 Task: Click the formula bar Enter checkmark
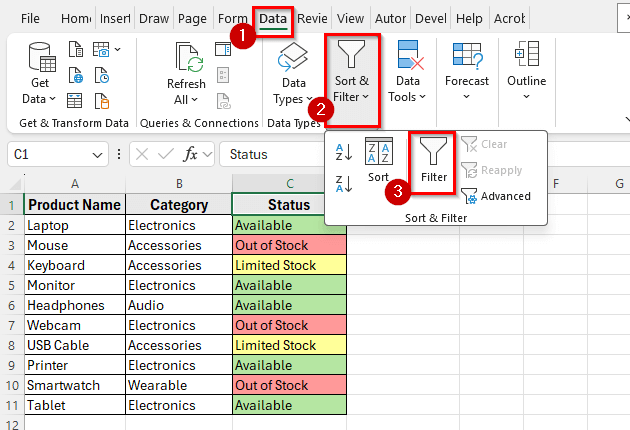click(x=166, y=154)
